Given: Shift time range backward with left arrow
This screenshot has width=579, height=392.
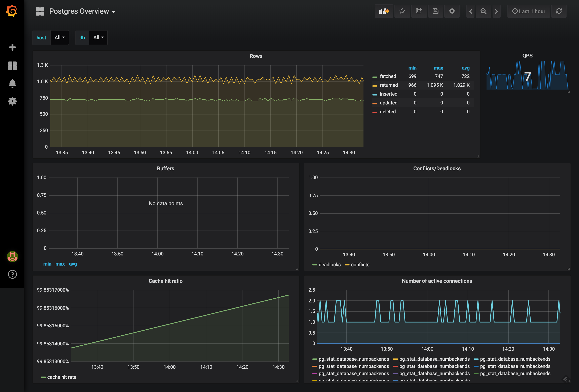Looking at the screenshot, I should click(470, 11).
